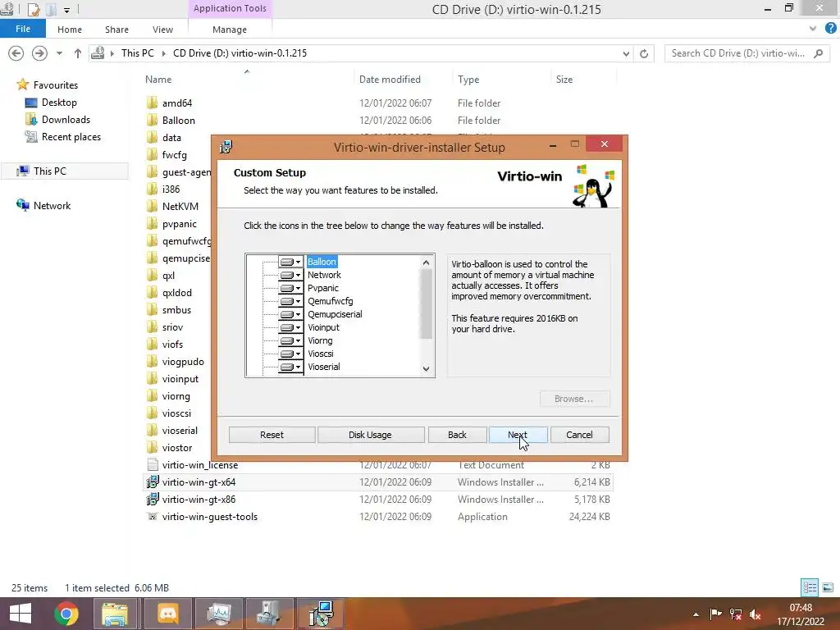Select This PC in navigation pane
The image size is (840, 630).
(x=50, y=171)
